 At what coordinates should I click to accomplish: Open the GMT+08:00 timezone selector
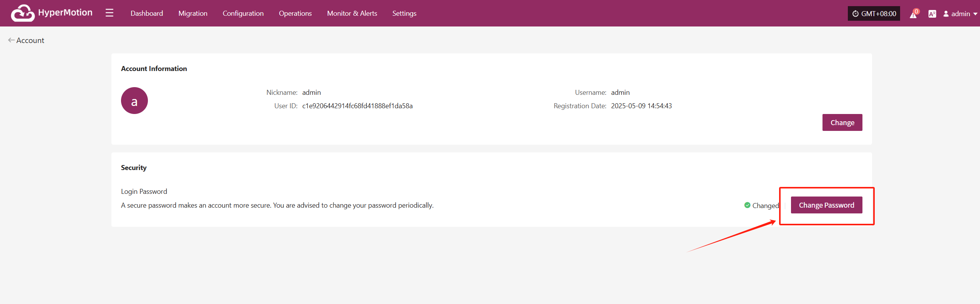pyautogui.click(x=874, y=13)
